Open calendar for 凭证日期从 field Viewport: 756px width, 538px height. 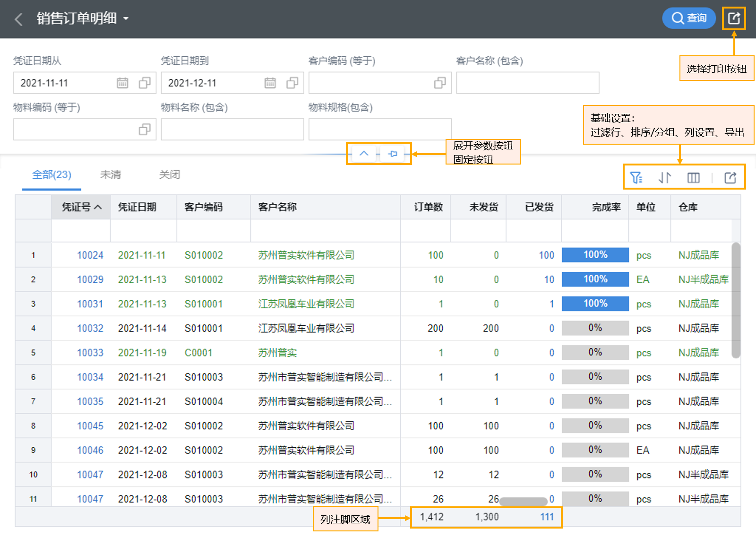pyautogui.click(x=122, y=83)
